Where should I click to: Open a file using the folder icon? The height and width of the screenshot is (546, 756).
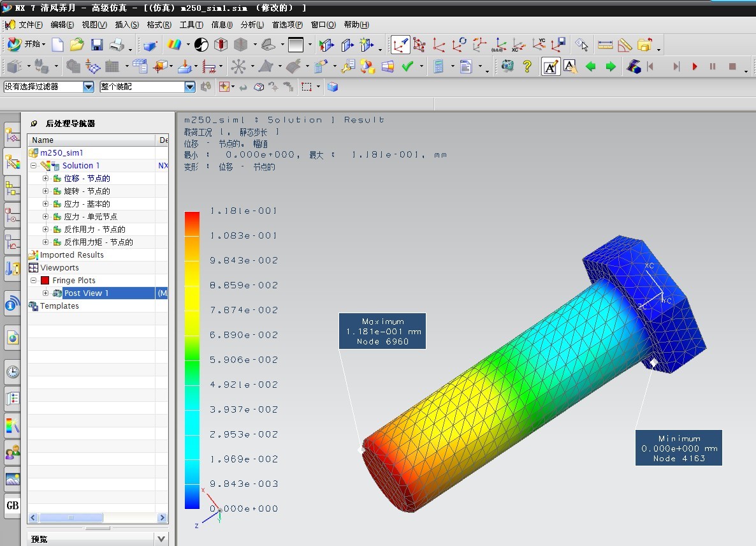pos(76,45)
